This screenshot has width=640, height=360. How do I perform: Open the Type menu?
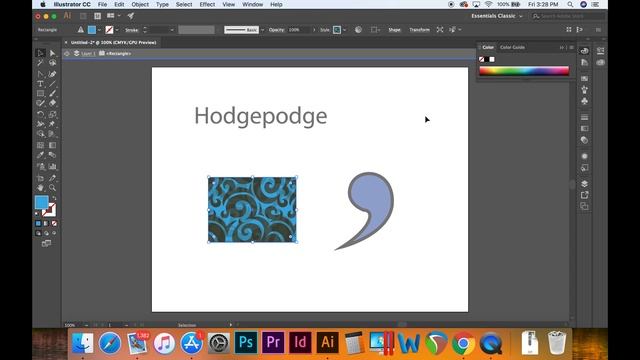pos(162,4)
